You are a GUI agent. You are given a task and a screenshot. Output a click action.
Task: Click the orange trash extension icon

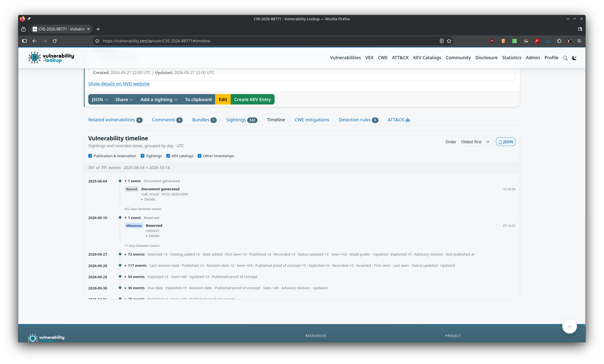pos(503,41)
